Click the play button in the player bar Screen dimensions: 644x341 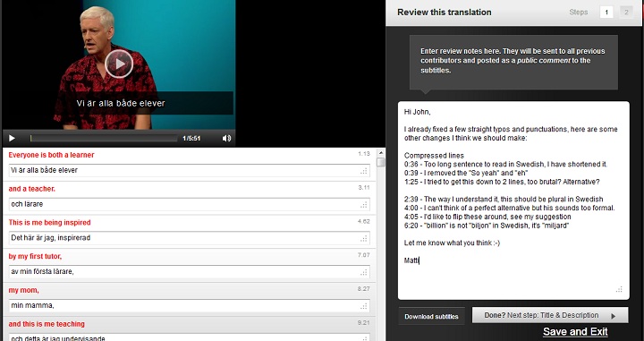coord(12,139)
